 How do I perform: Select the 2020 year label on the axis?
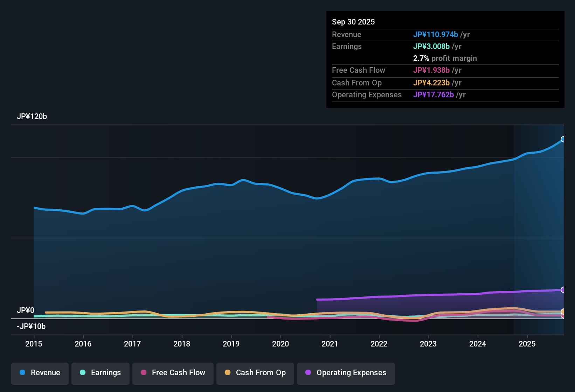pos(280,344)
